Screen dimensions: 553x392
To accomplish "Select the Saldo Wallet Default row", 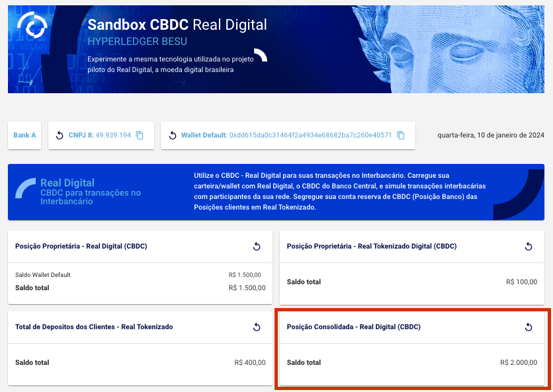I will [x=43, y=275].
